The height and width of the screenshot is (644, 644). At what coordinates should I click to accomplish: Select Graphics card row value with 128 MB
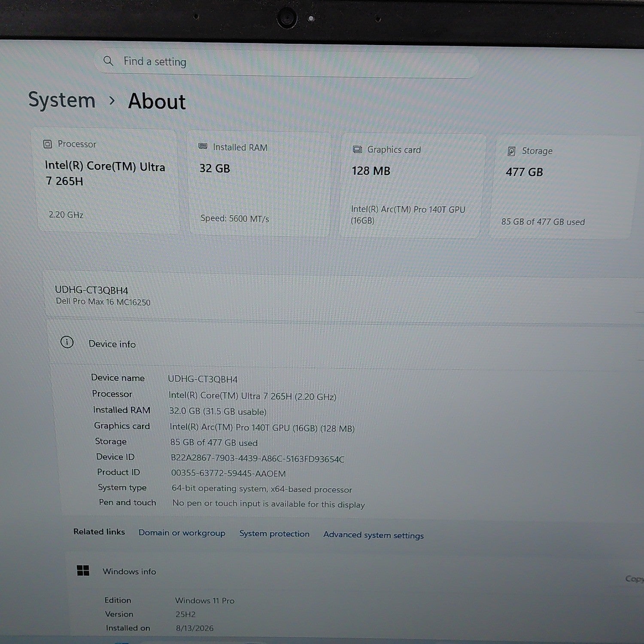tap(262, 428)
